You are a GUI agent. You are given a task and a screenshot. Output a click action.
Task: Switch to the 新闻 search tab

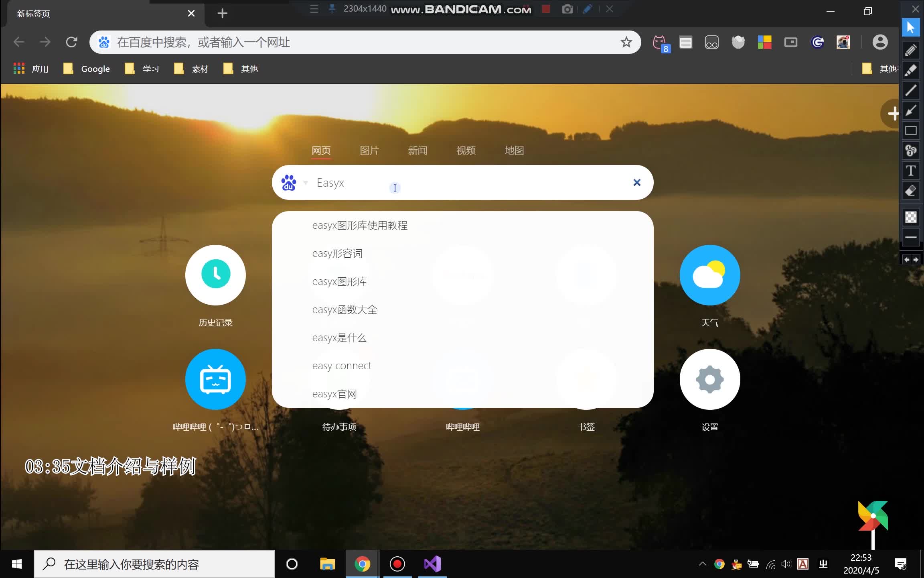417,151
